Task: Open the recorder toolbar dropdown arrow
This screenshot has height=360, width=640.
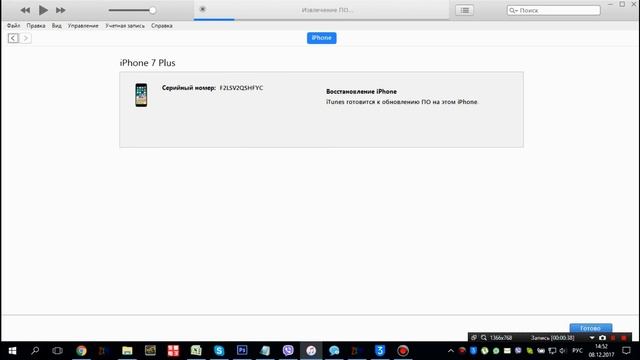Action: (592, 338)
